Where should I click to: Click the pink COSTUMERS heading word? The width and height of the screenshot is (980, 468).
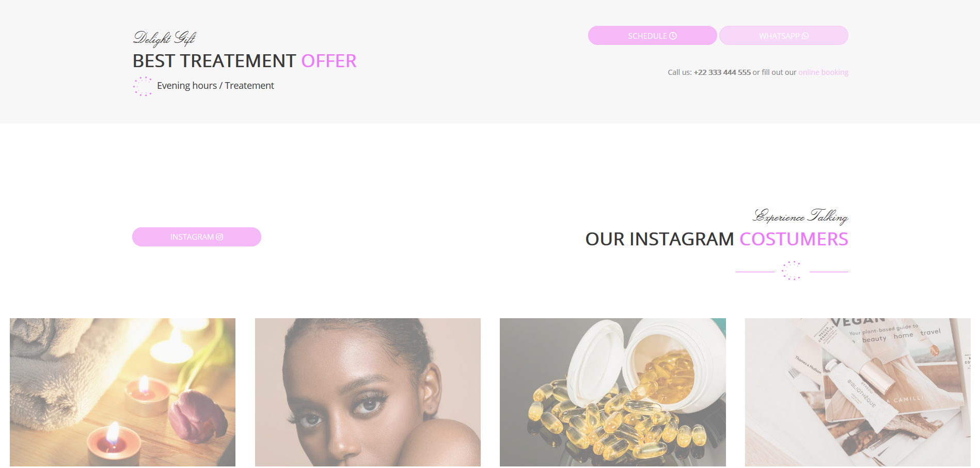794,239
